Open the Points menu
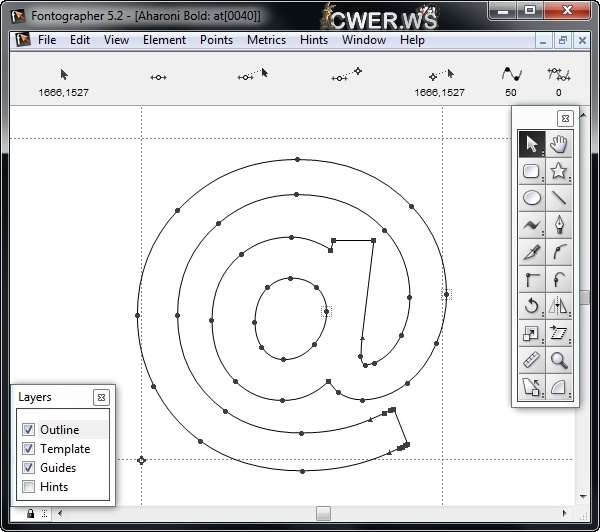The image size is (600, 532). click(216, 40)
